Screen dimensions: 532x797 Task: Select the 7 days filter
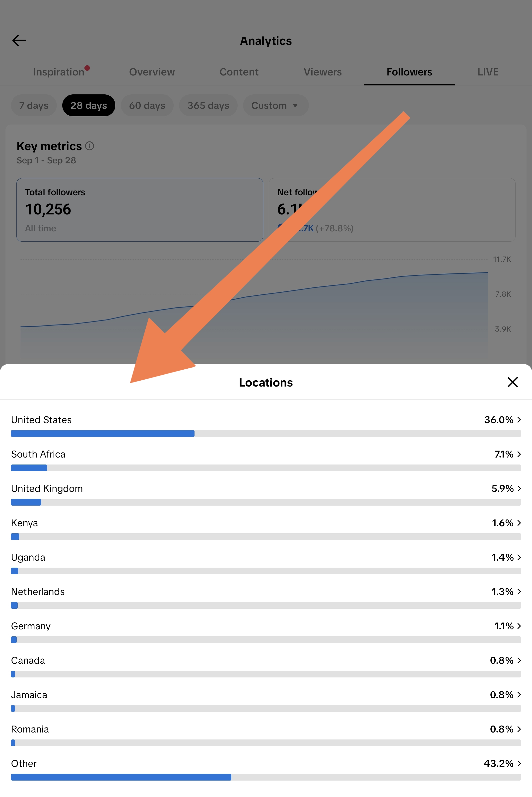point(34,106)
